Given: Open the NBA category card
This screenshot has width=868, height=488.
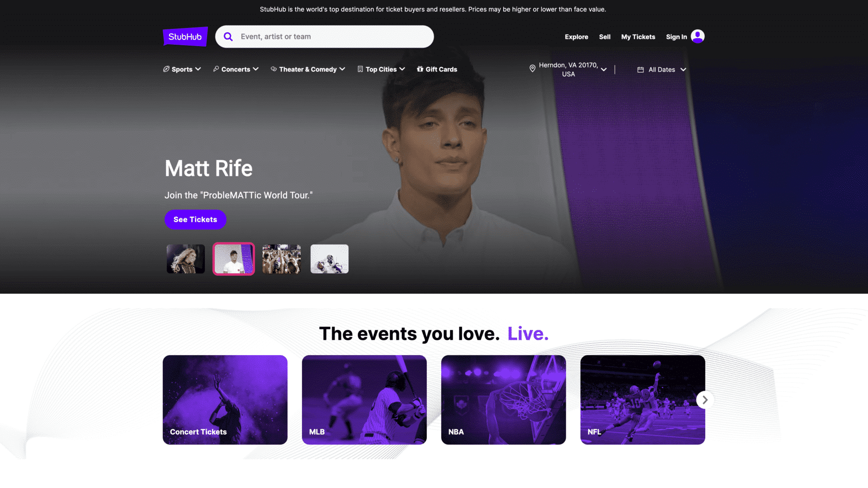Looking at the screenshot, I should coord(504,400).
